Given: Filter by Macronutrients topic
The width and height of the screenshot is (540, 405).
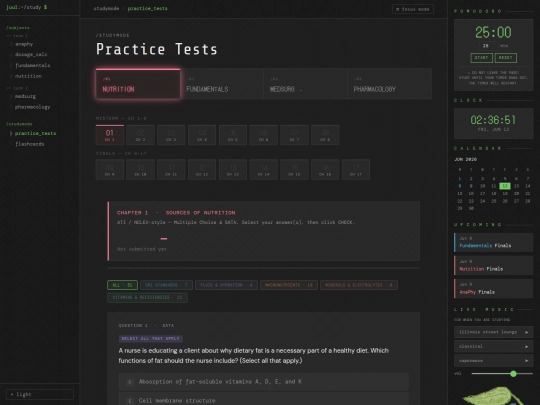Looking at the screenshot, I should (289, 285).
